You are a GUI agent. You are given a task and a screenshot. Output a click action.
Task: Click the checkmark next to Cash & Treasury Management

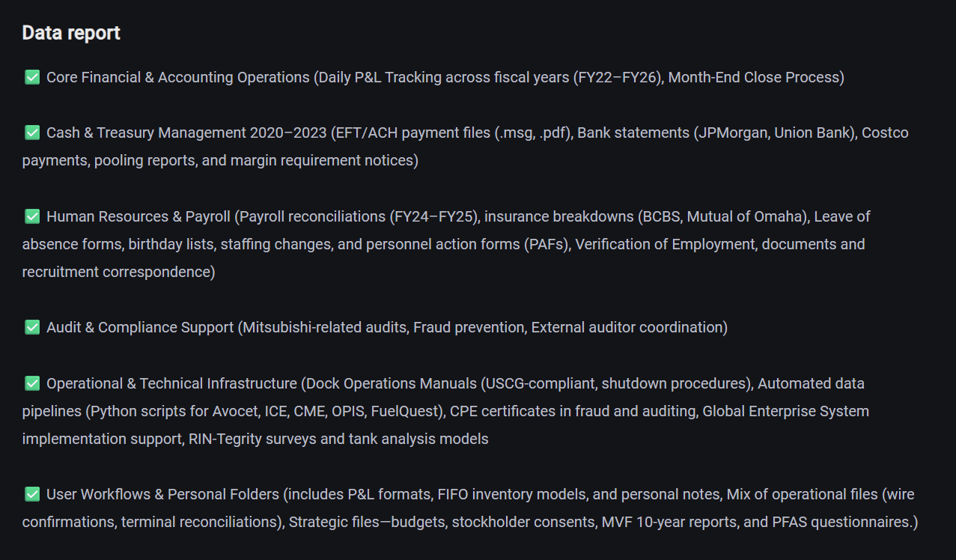coord(32,133)
